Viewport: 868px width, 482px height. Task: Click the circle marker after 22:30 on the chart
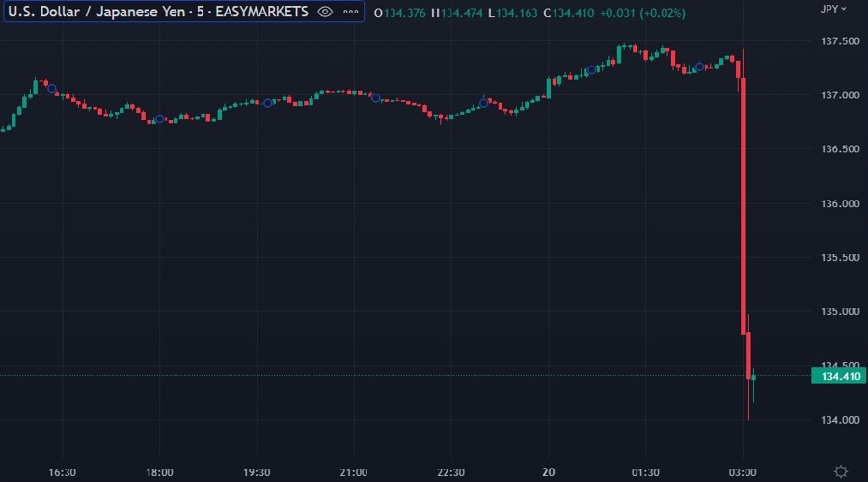[x=484, y=103]
